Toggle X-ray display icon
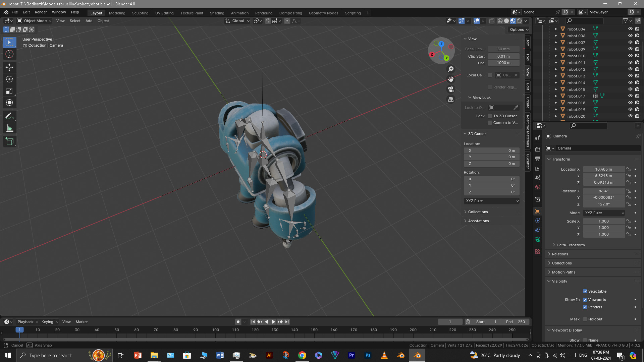 [491, 21]
